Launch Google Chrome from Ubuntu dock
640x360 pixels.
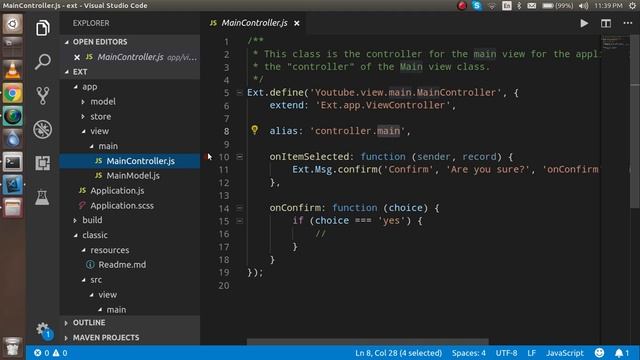pos(13,93)
